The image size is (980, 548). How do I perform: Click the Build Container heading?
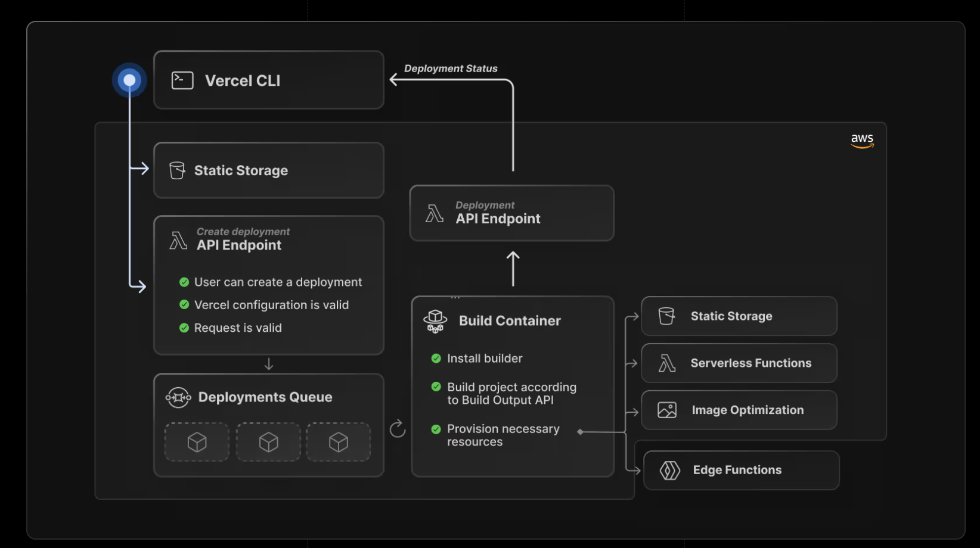coord(510,321)
